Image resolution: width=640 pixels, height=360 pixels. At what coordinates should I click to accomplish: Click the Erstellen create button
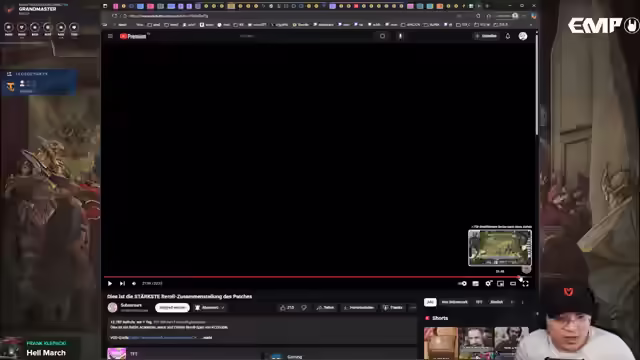[x=486, y=36]
